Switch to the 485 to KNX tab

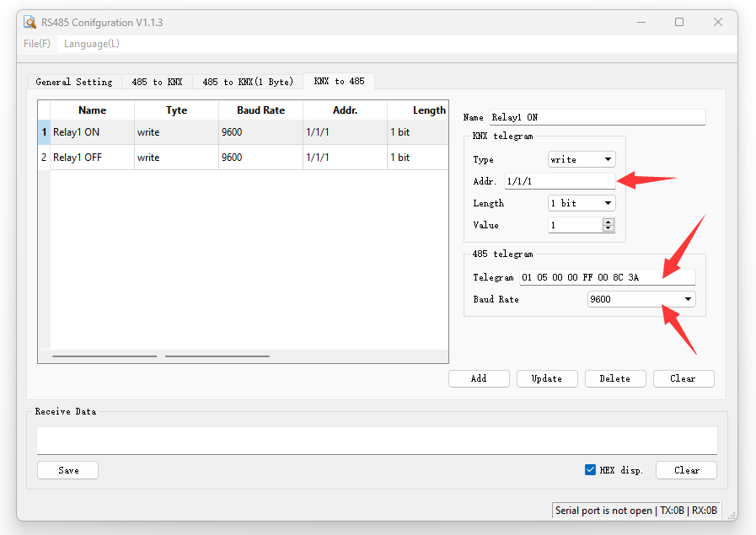pos(157,82)
